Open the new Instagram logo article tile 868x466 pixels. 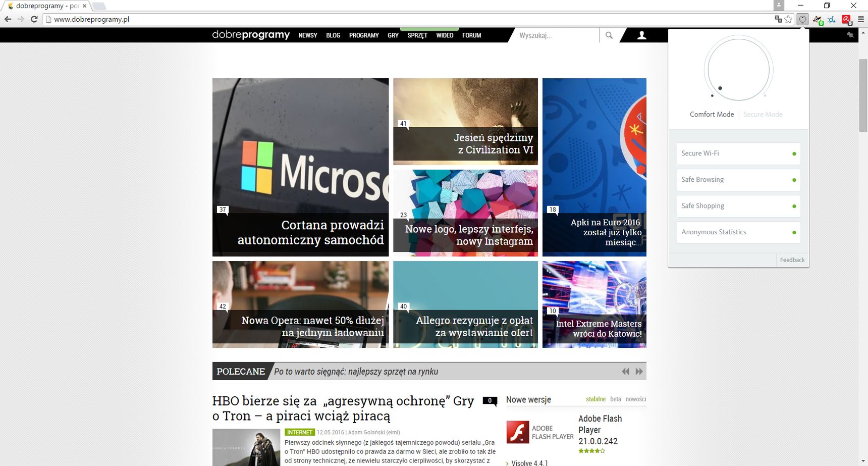(465, 213)
